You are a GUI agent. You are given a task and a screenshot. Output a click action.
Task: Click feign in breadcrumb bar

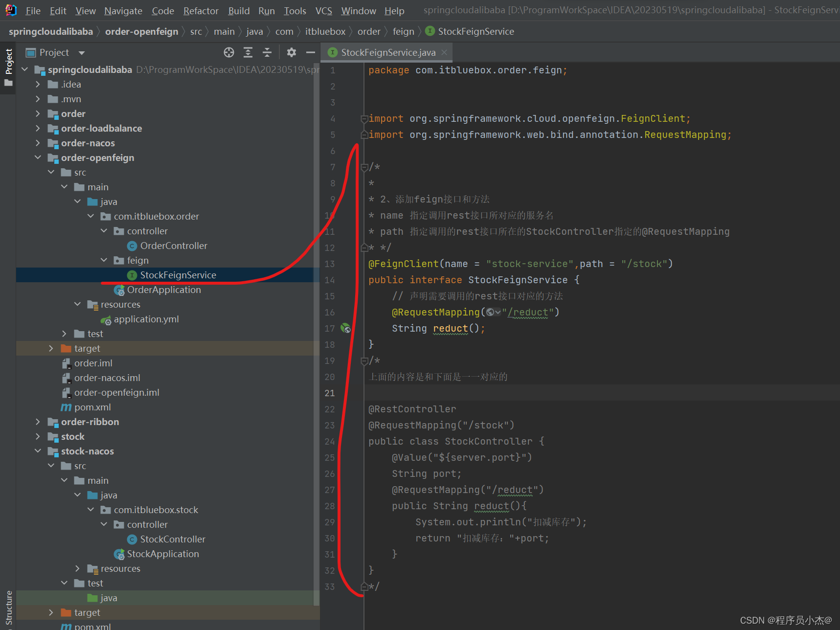[x=403, y=31]
